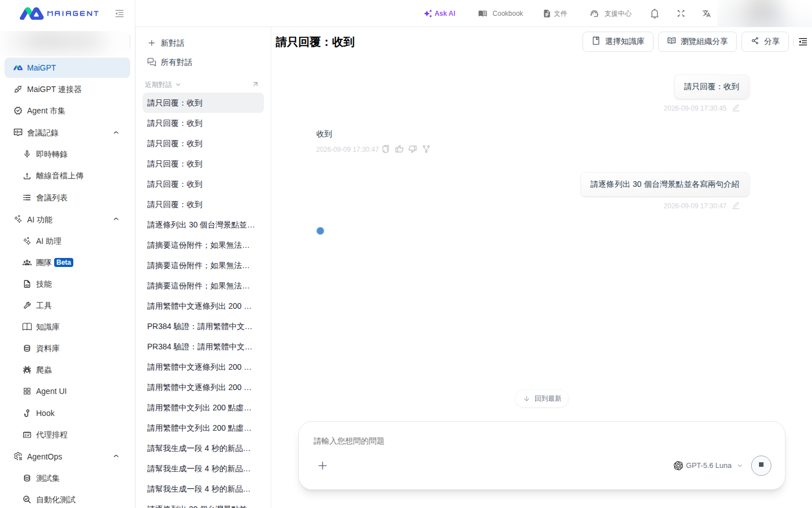812x508 pixels.
Task: Open MaiGPT in the sidebar
Action: [67, 68]
